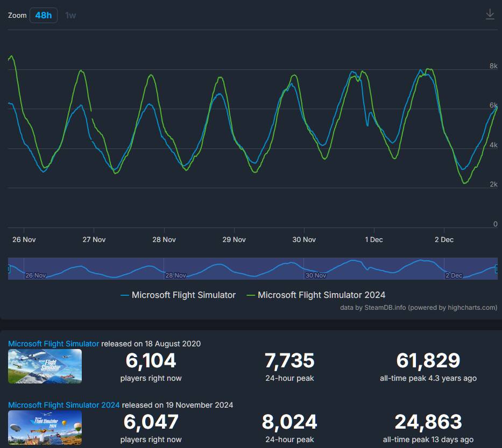Open the Microsoft Flight Simulator 2024 link

pos(64,405)
